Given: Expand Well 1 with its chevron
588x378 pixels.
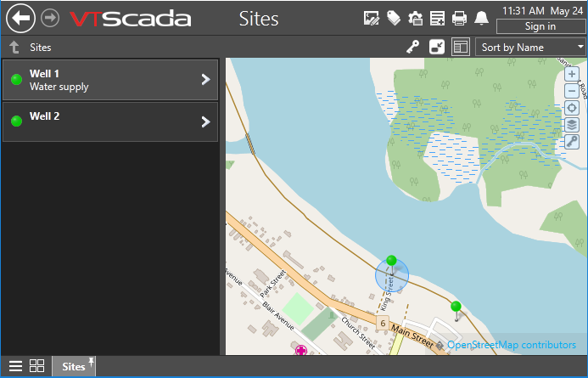Looking at the screenshot, I should [x=205, y=80].
